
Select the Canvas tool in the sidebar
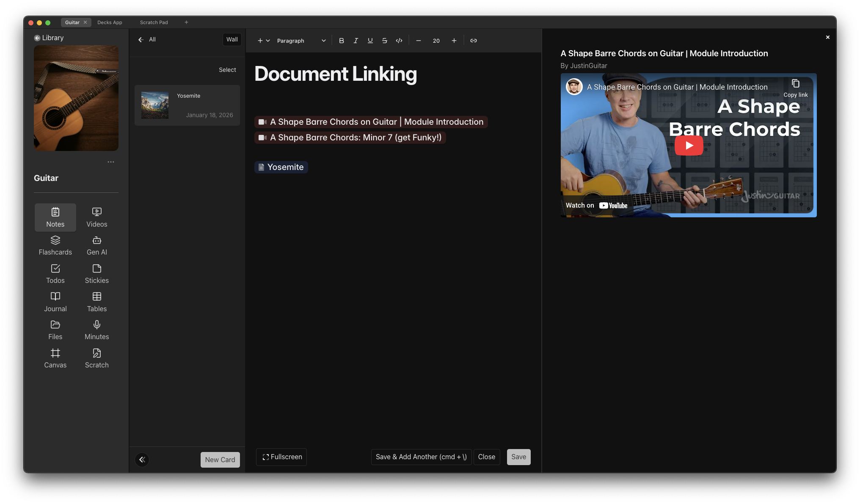[x=55, y=358]
